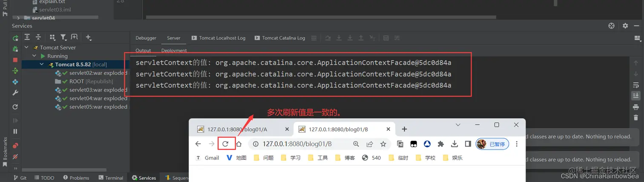This screenshot has width=644, height=182.
Task: Click Chrome zoom magnifier icon in address bar
Action: [356, 144]
